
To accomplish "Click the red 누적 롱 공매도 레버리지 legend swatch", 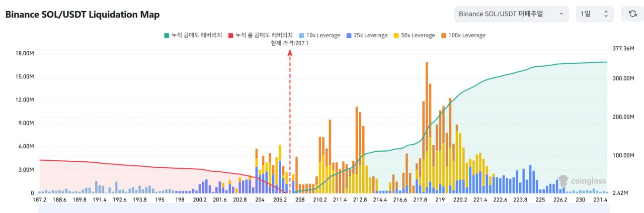I will pyautogui.click(x=231, y=35).
